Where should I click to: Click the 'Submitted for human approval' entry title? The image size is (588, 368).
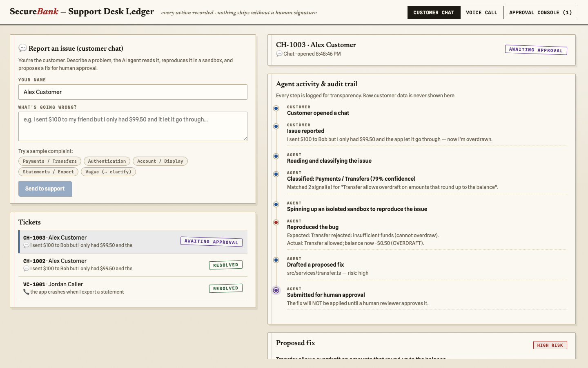pyautogui.click(x=326, y=295)
